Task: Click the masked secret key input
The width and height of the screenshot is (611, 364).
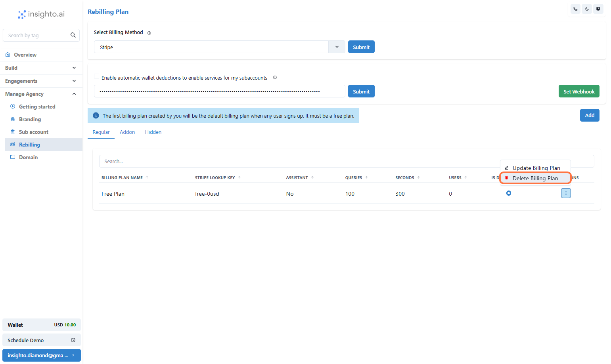Action: tap(219, 91)
